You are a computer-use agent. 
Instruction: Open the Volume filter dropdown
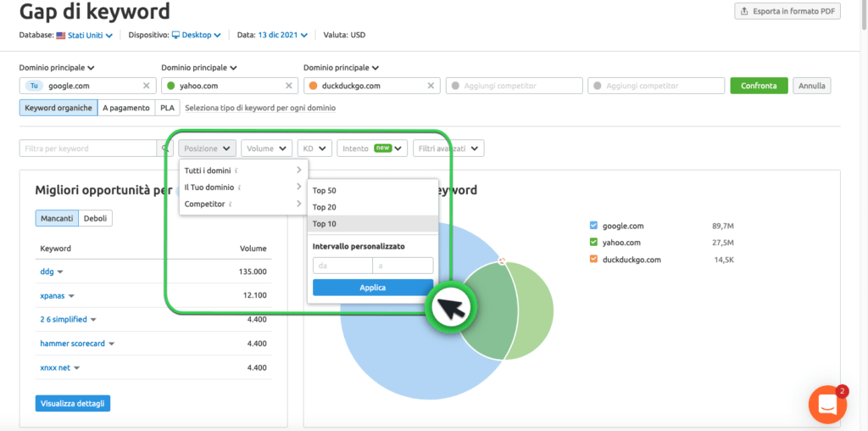click(x=267, y=148)
